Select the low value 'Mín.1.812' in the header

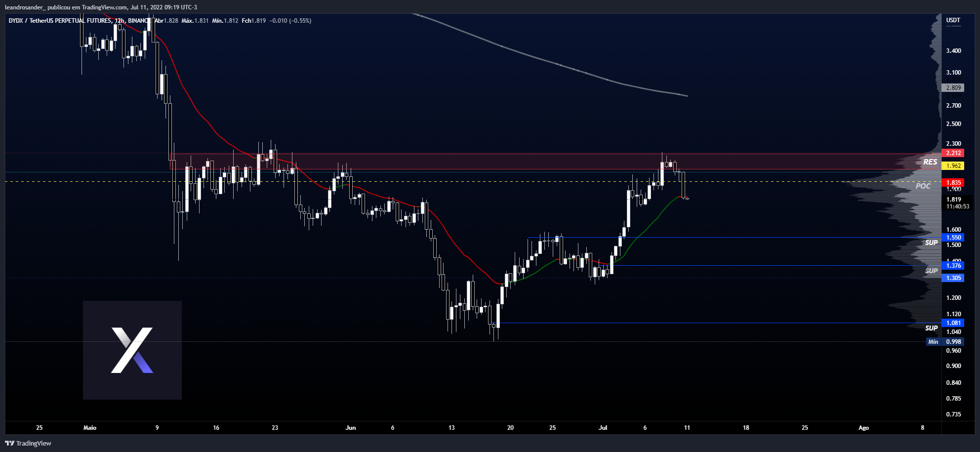(x=225, y=21)
